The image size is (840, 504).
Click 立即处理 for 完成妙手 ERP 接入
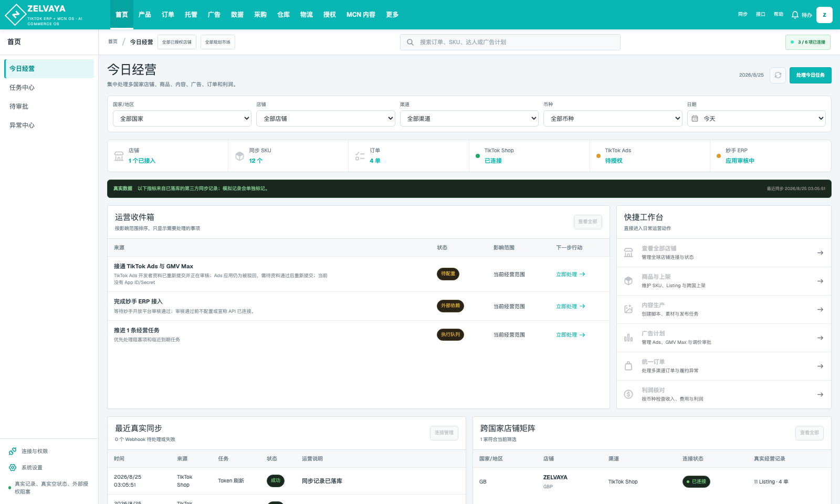571,307
